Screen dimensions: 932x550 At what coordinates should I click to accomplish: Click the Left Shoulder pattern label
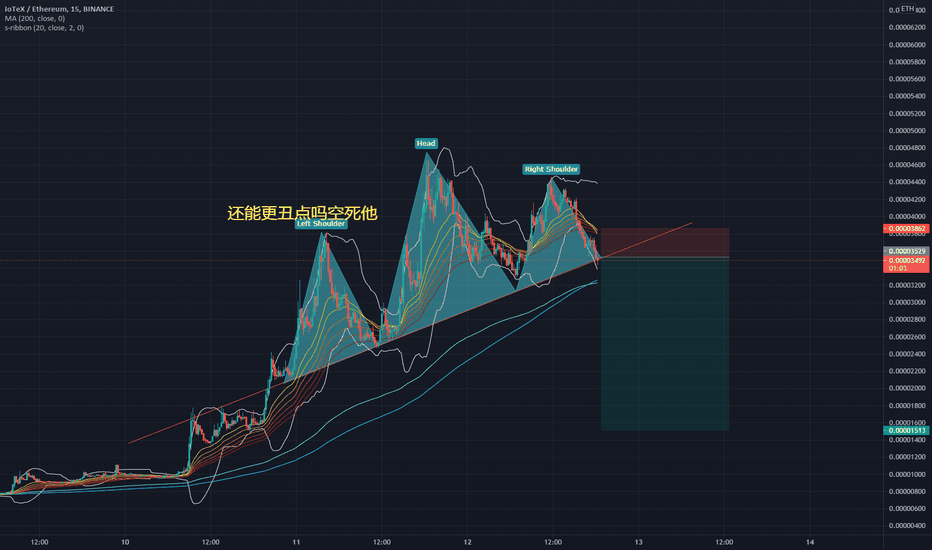321,224
